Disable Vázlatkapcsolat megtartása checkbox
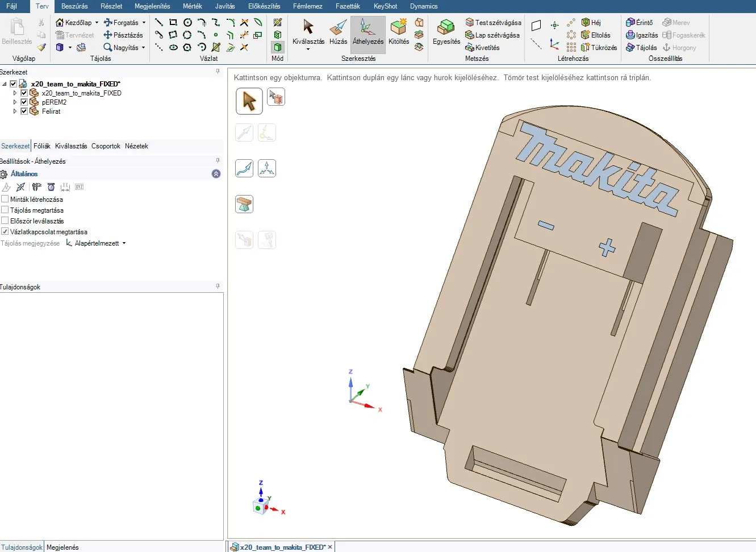Viewport: 756px width, 552px height. point(5,232)
